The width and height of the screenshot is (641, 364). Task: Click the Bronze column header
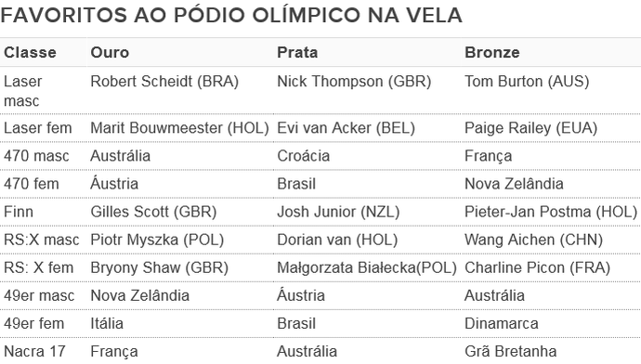tap(491, 52)
